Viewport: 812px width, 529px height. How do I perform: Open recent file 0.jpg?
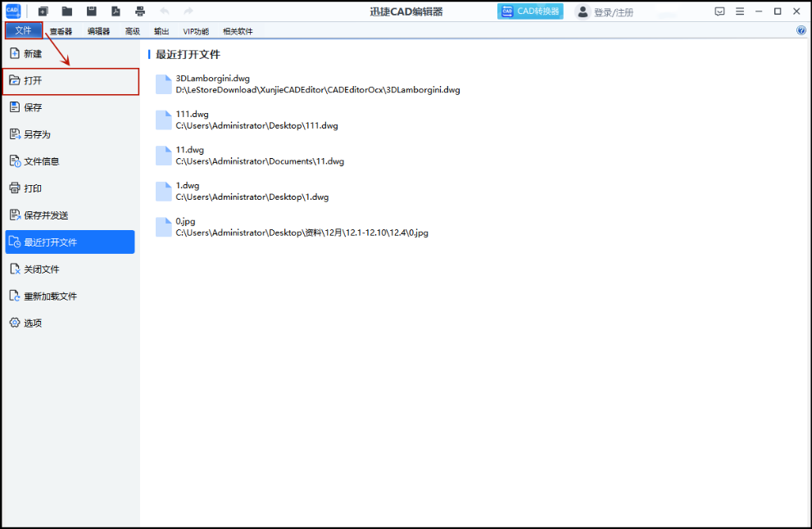[185, 221]
